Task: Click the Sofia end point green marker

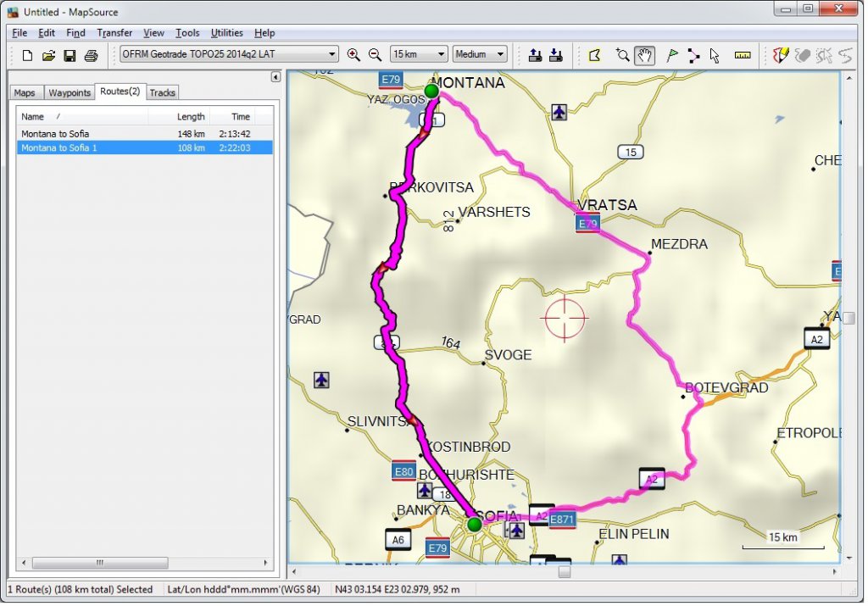Action: pos(475,524)
